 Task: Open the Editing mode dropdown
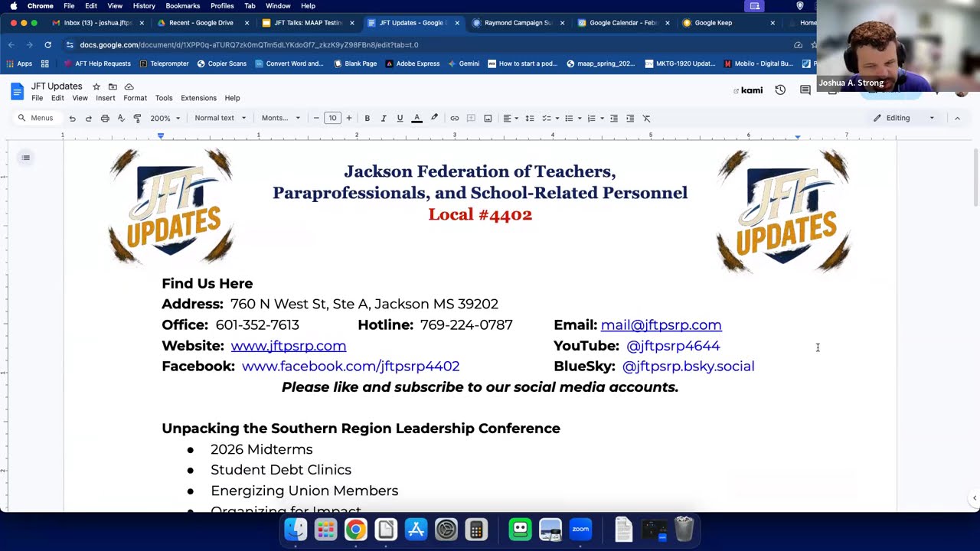904,118
